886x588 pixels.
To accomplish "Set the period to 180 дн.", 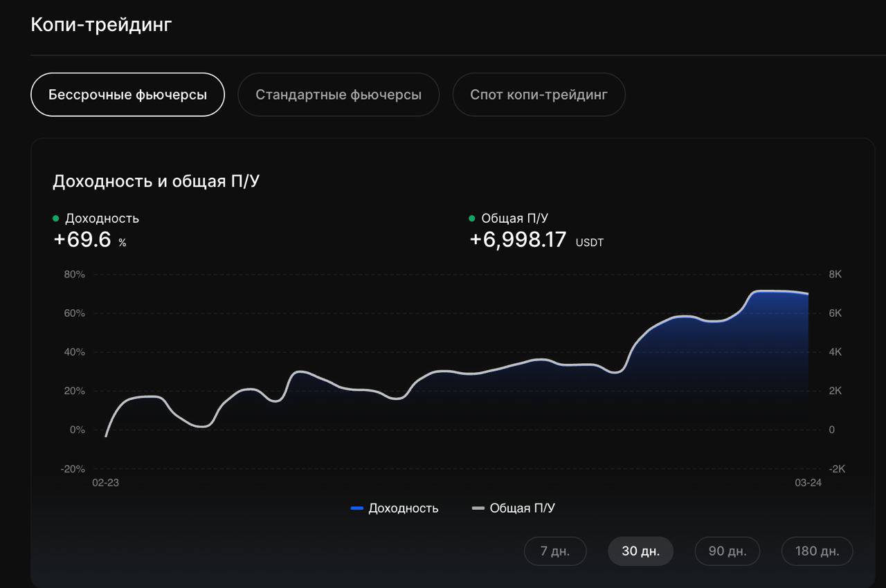I will (x=817, y=551).
